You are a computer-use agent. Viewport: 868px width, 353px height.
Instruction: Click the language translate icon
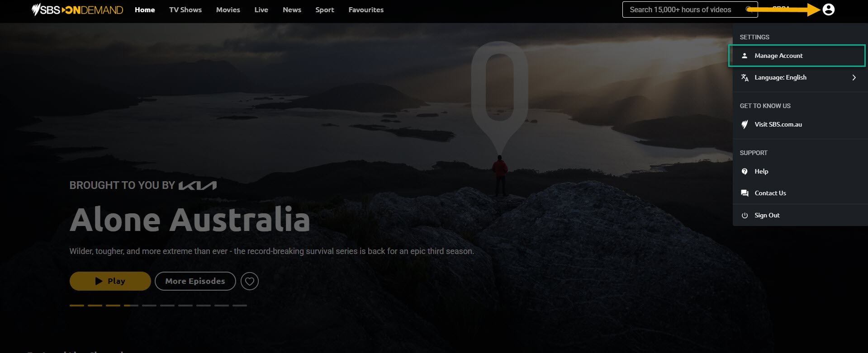pyautogui.click(x=745, y=78)
